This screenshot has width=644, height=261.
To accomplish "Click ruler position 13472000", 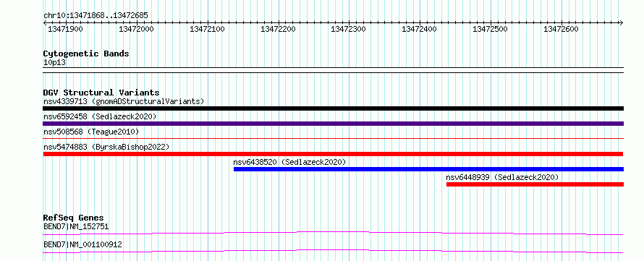I will point(136,29).
